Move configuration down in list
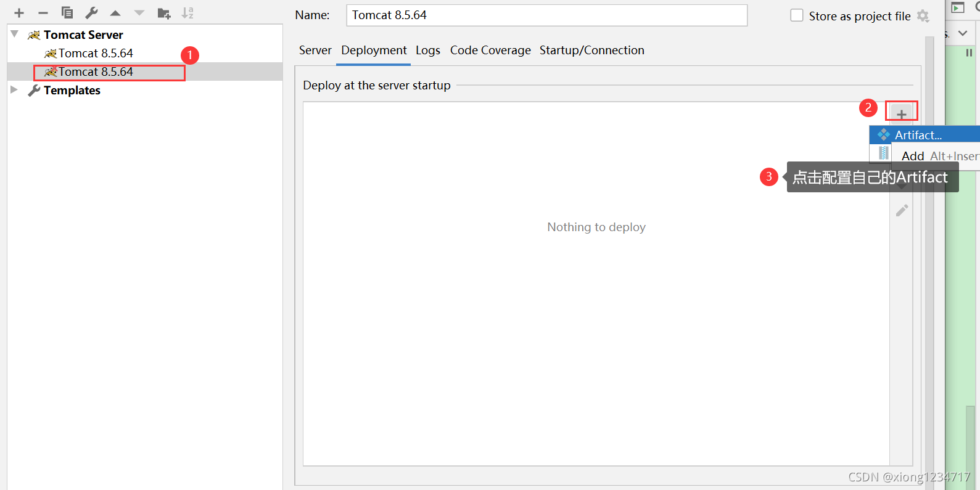This screenshot has height=490, width=980. pos(139,13)
